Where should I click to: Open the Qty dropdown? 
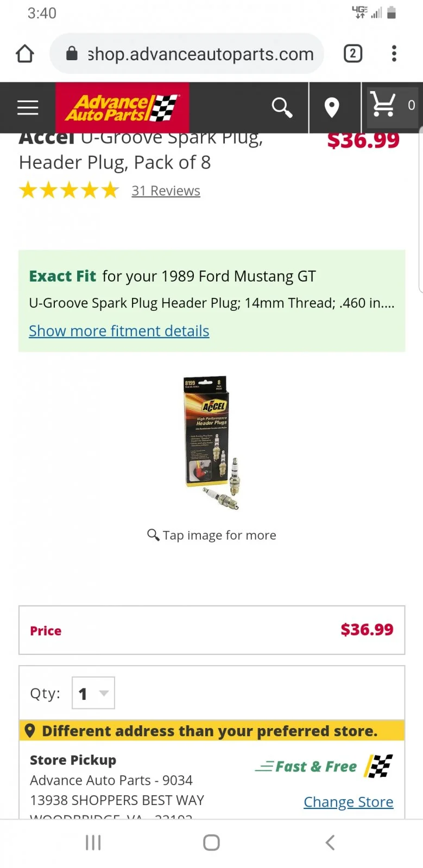point(93,693)
